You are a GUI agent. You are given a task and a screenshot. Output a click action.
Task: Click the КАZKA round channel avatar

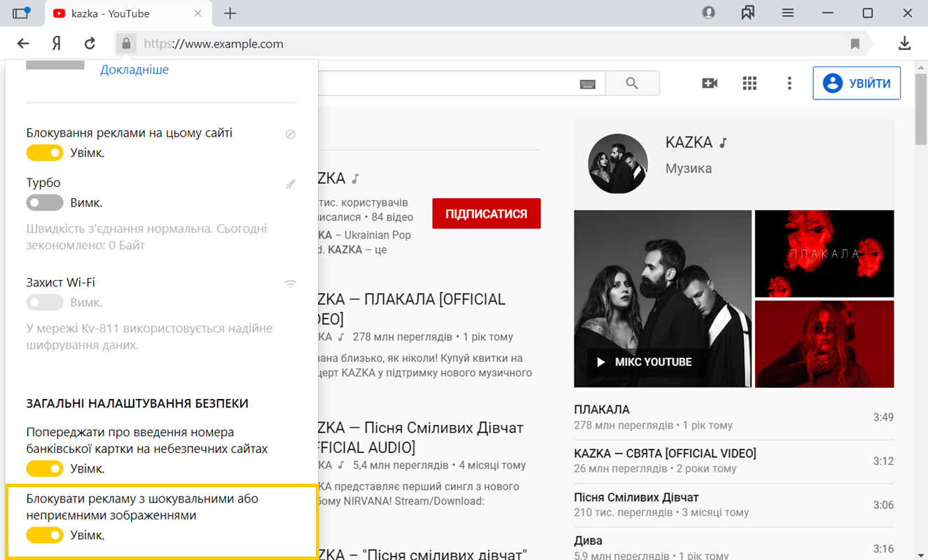618,164
